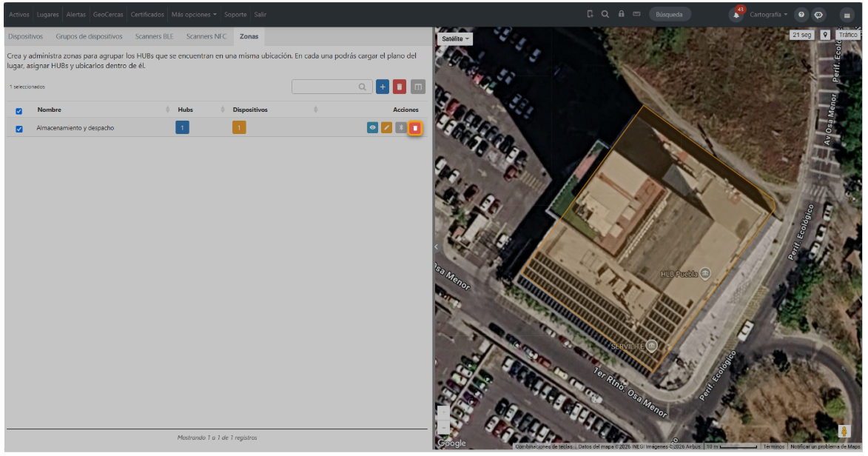
Task: Click the HLB Puebla place marker on map
Action: pos(704,273)
